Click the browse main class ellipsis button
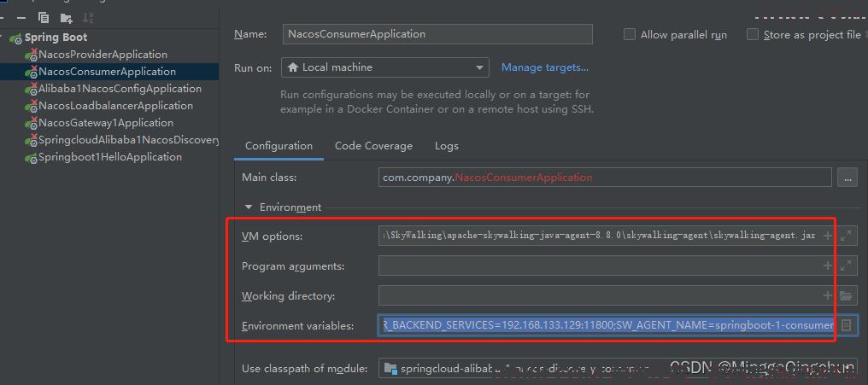The image size is (868, 385). 847,178
